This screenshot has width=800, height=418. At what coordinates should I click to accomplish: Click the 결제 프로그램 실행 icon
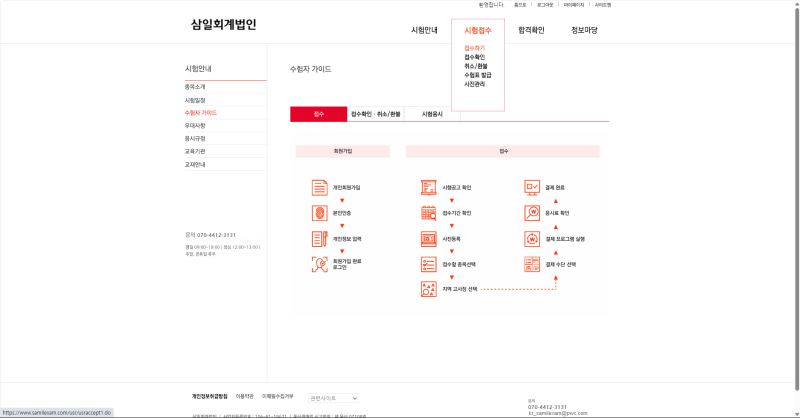pos(532,239)
